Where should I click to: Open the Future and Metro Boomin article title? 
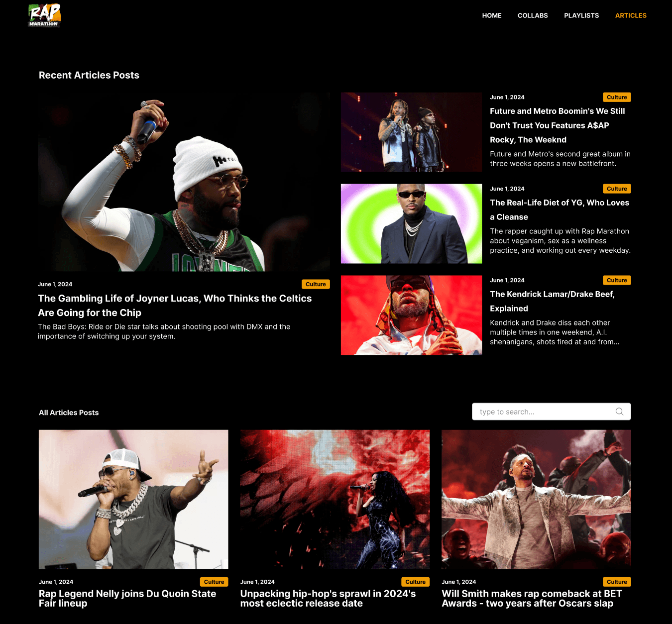558,125
